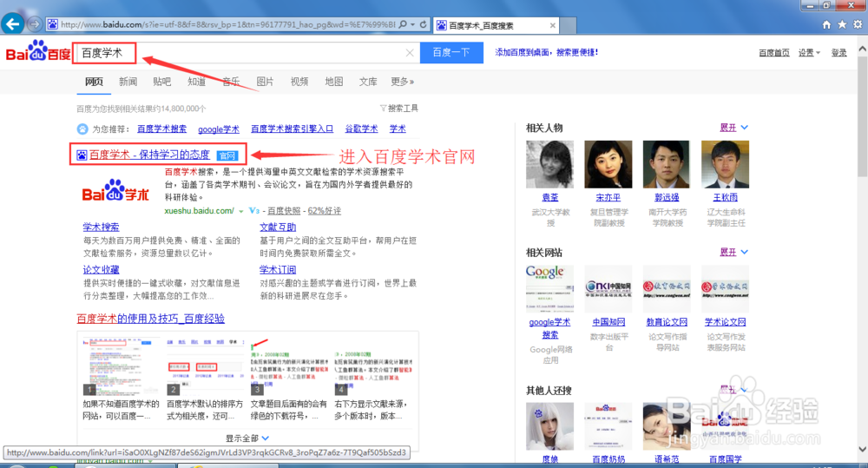Click 王秋雨 person photo
This screenshot has width=868, height=468.
pyautogui.click(x=725, y=164)
